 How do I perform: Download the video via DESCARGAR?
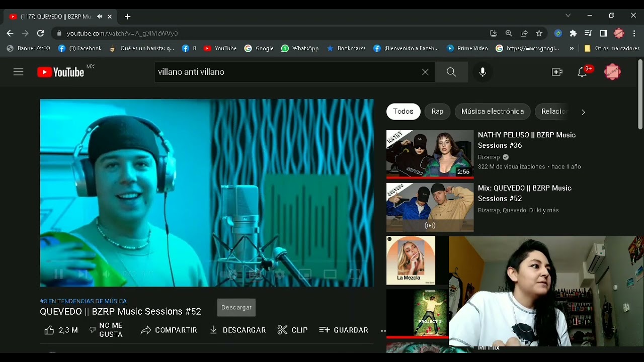point(237,330)
